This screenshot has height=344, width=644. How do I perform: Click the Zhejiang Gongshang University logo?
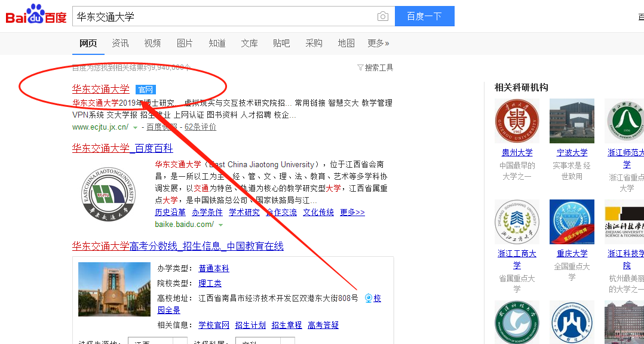tap(517, 222)
